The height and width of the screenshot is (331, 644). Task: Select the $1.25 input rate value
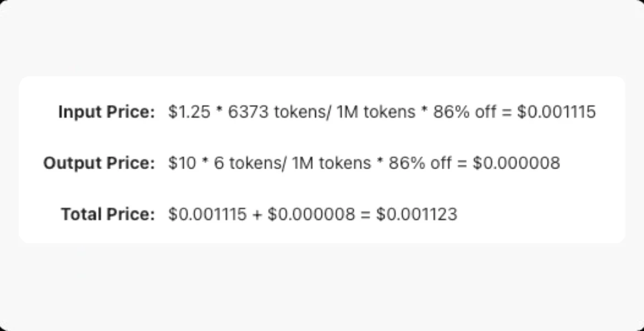coord(189,112)
